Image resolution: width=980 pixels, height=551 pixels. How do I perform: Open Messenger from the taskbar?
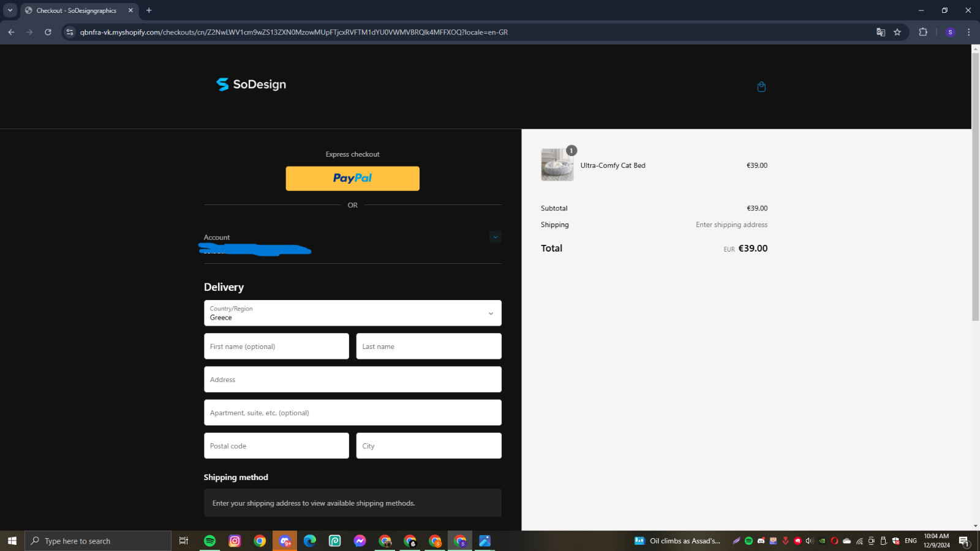(360, 541)
